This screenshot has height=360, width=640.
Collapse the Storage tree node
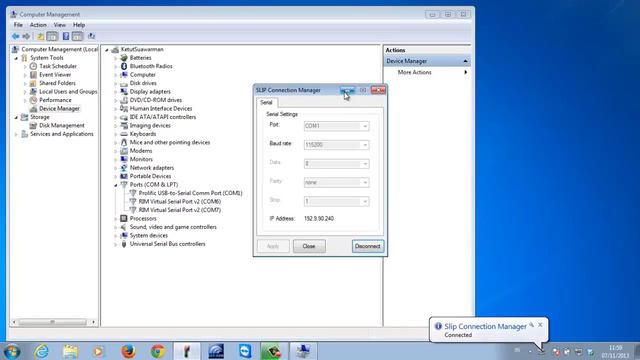16,118
